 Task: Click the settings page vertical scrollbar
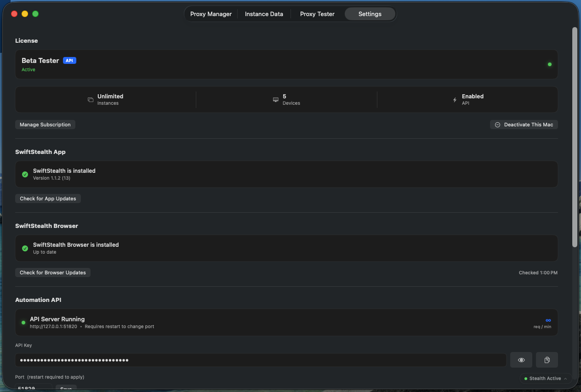point(575,137)
